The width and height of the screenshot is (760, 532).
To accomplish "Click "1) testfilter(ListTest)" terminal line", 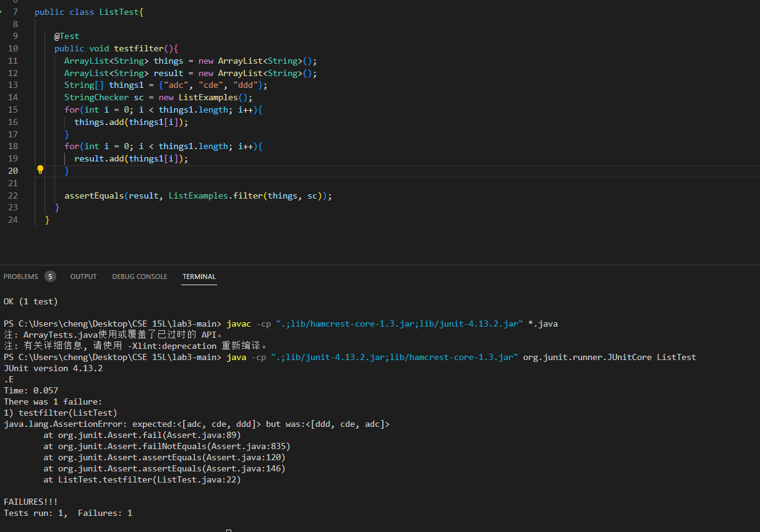I will tap(61, 413).
